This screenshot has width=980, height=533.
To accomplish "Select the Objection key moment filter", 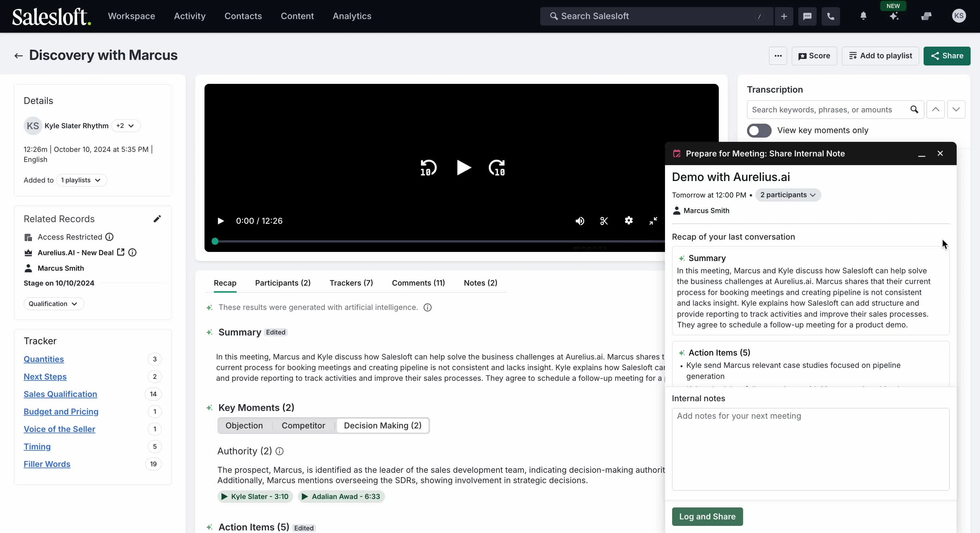I will [x=244, y=425].
